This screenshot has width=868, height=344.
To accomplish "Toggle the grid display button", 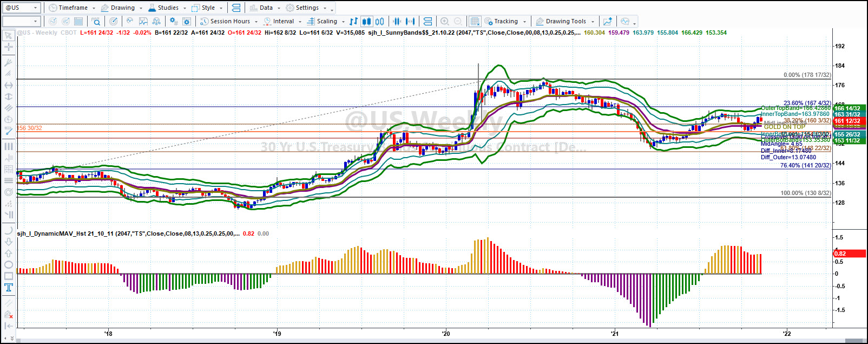I will (475, 21).
